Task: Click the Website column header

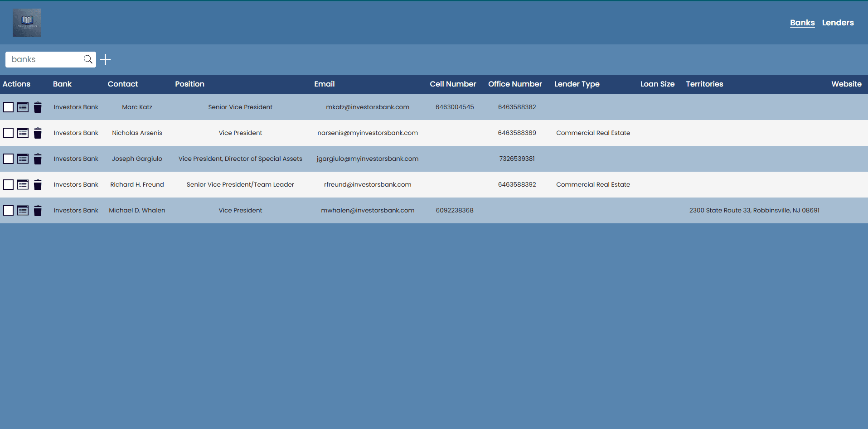Action: 846,84
